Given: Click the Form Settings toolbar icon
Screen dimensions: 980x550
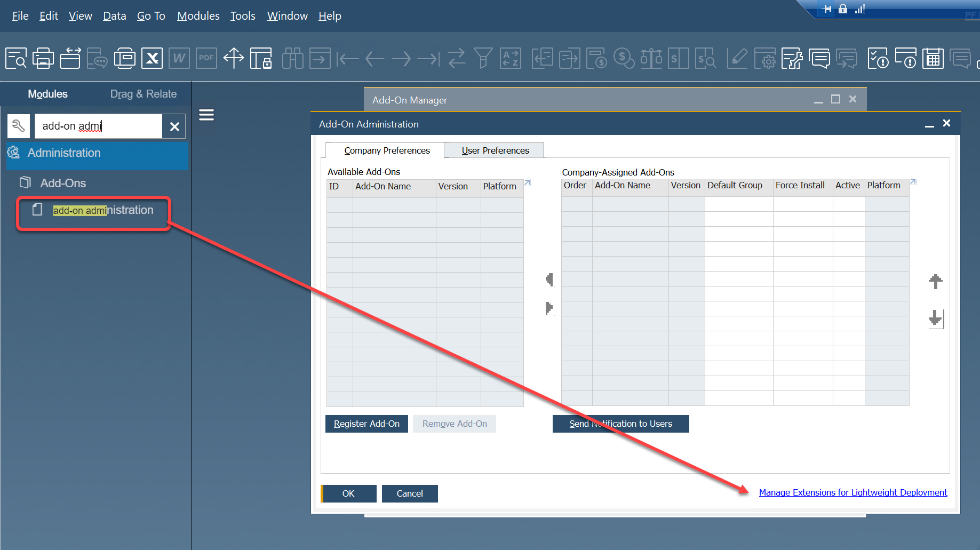Looking at the screenshot, I should coord(764,58).
